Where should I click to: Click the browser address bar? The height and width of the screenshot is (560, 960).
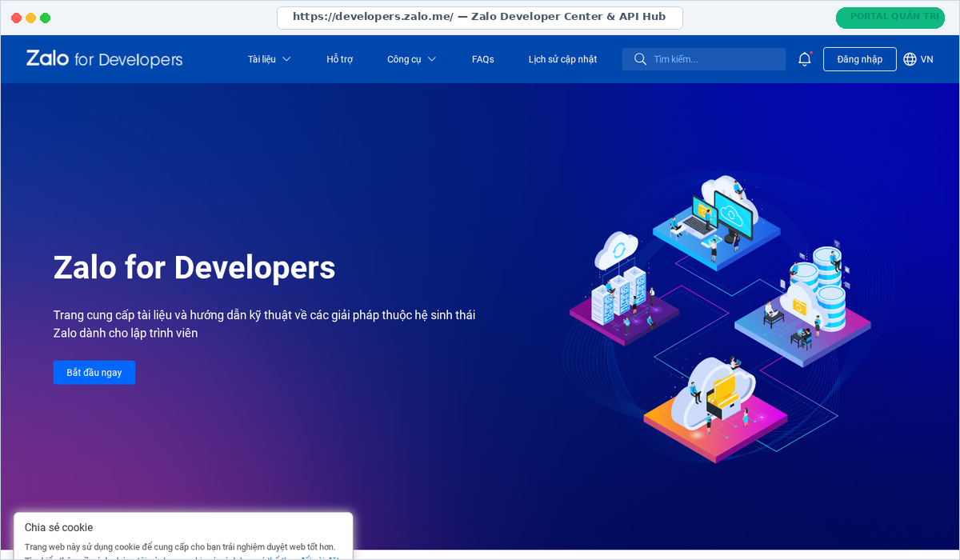click(x=480, y=18)
